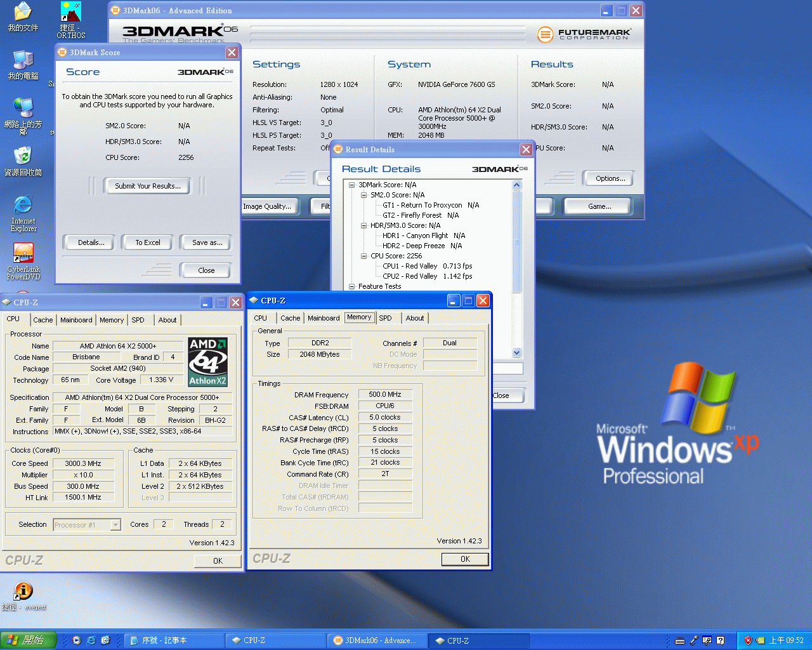Click OK in the Memory-tab CPU-Z window
Image resolution: width=812 pixels, height=650 pixels.
pyautogui.click(x=465, y=559)
